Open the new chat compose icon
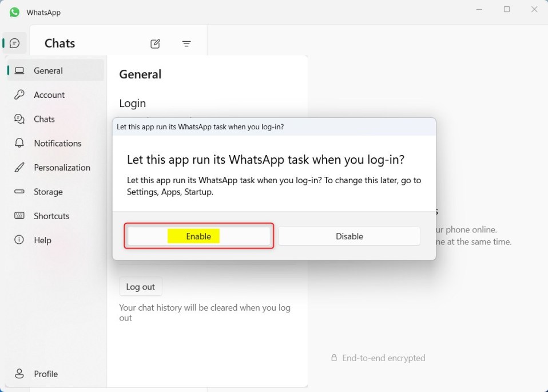 155,43
